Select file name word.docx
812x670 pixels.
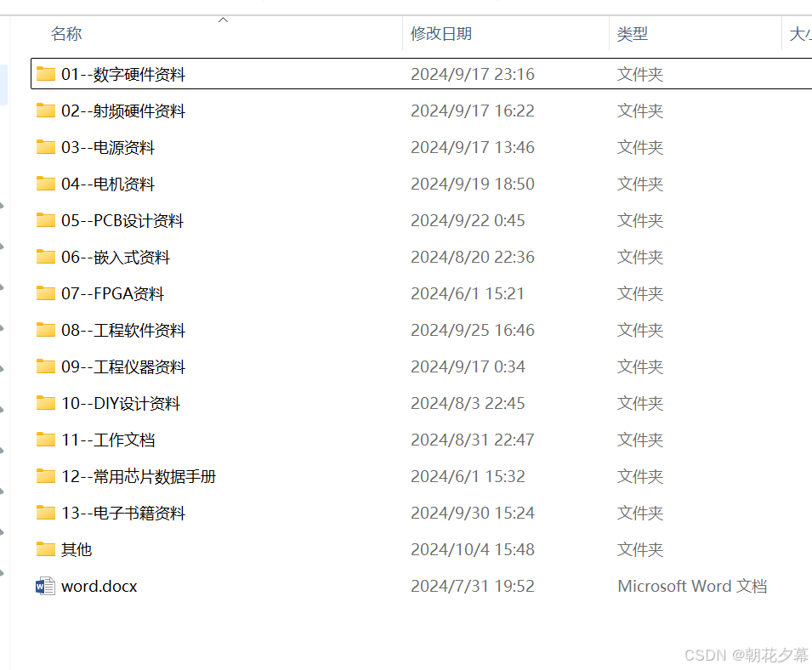pos(99,586)
